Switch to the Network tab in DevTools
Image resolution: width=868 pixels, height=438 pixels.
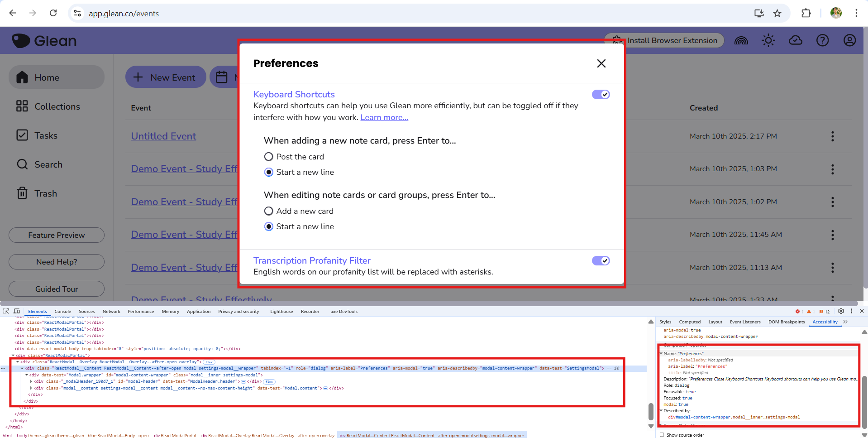pyautogui.click(x=111, y=312)
